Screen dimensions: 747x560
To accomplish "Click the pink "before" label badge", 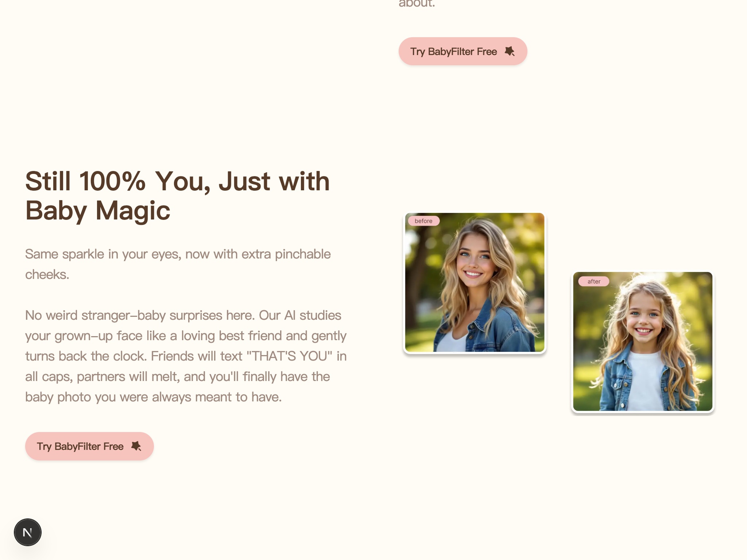I will click(x=423, y=221).
